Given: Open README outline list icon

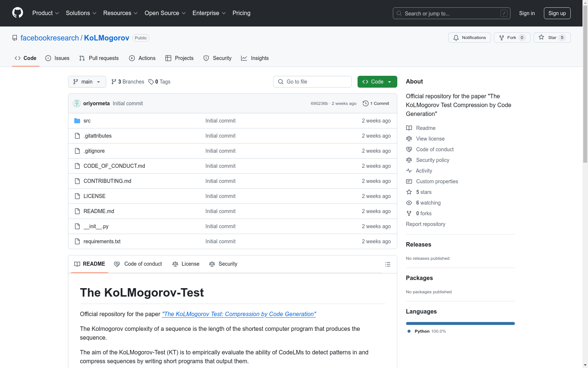Looking at the screenshot, I should coord(388,264).
